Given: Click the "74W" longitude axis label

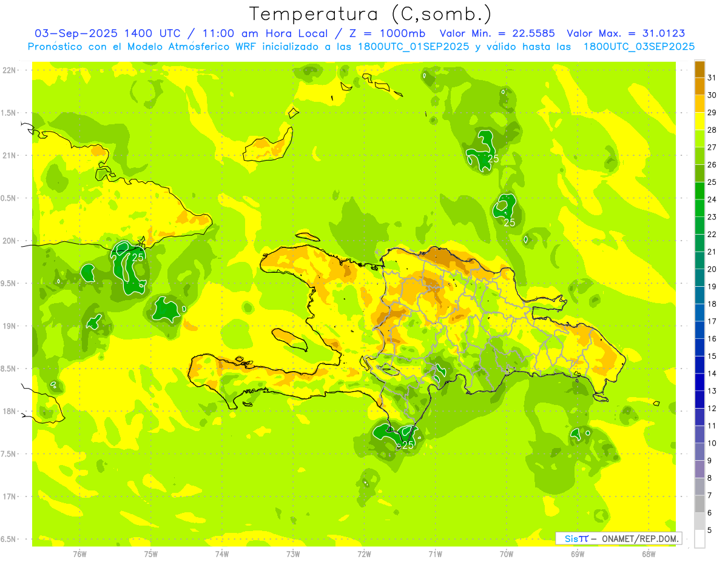Looking at the screenshot, I should pyautogui.click(x=222, y=554).
